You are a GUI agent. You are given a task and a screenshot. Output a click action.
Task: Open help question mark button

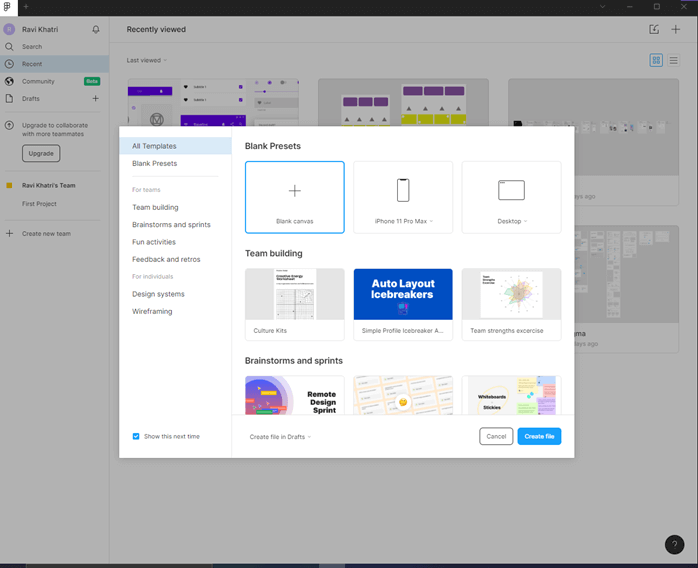tap(674, 544)
